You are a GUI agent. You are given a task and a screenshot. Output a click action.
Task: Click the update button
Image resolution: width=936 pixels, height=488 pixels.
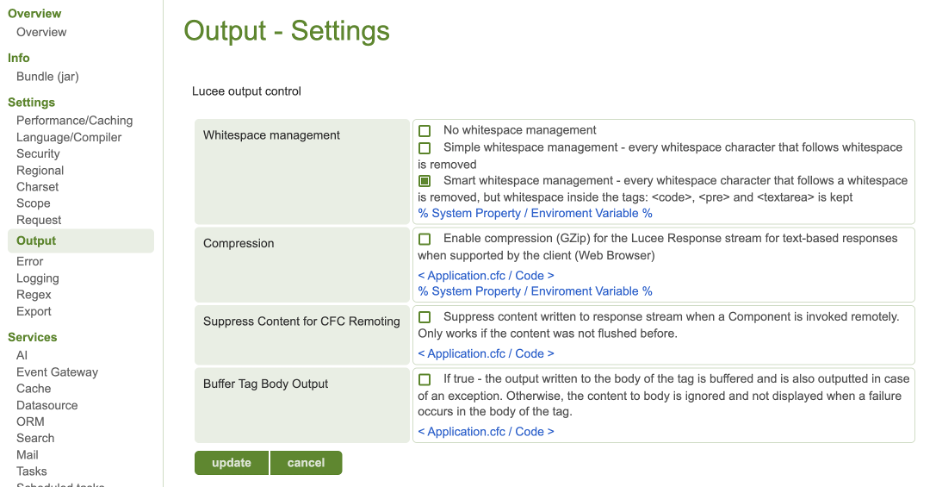click(x=231, y=463)
